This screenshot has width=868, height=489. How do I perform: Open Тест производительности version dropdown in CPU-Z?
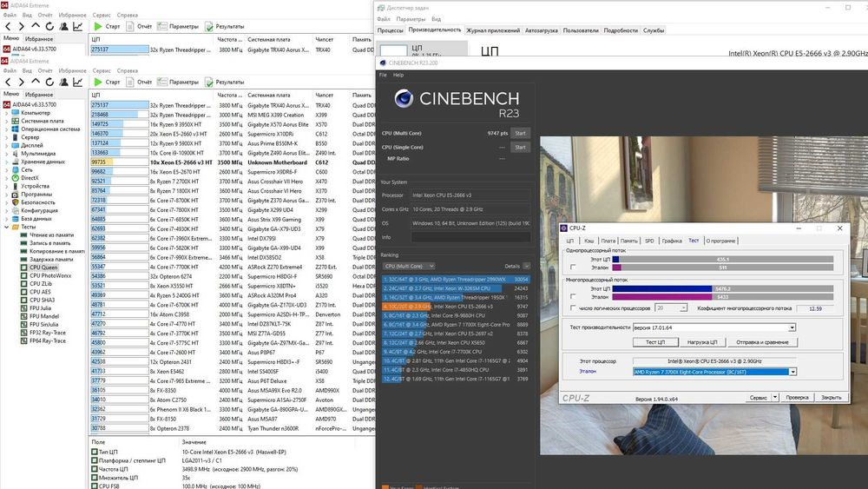coord(792,327)
